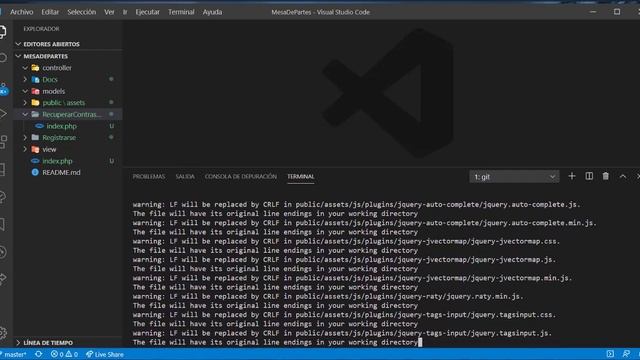Click the Live Share status bar item
The height and width of the screenshot is (360, 640).
pos(105,354)
